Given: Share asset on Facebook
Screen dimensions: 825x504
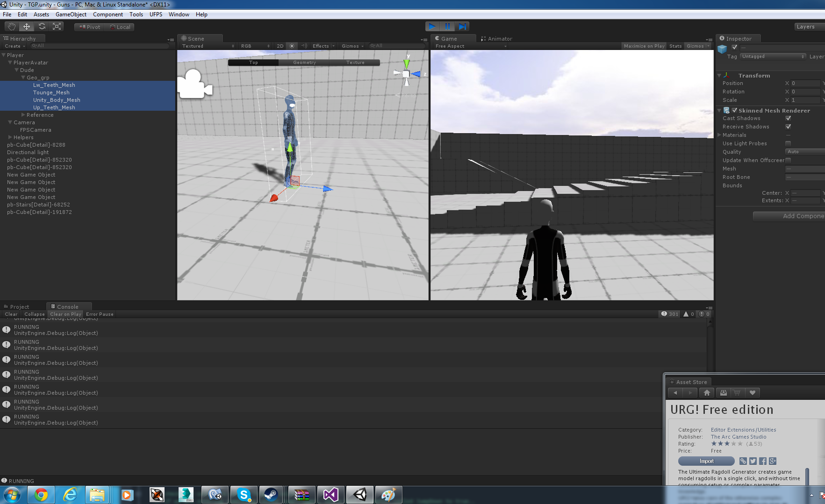Looking at the screenshot, I should (x=763, y=461).
